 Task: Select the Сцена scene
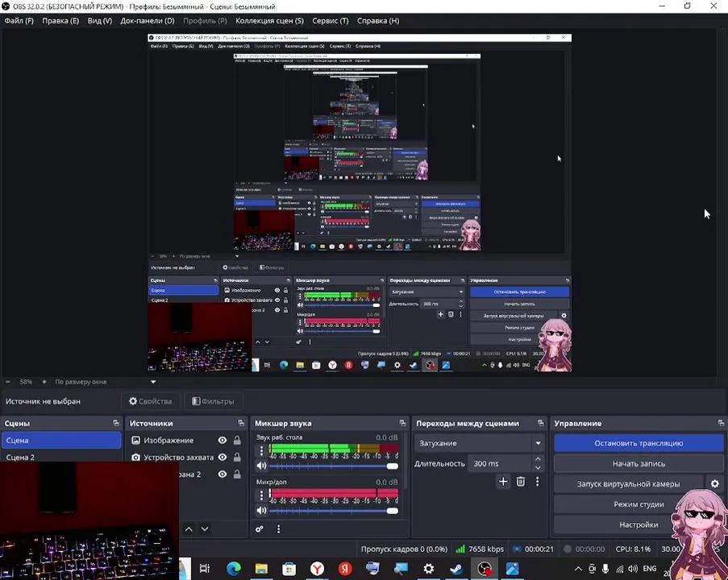(x=61, y=441)
